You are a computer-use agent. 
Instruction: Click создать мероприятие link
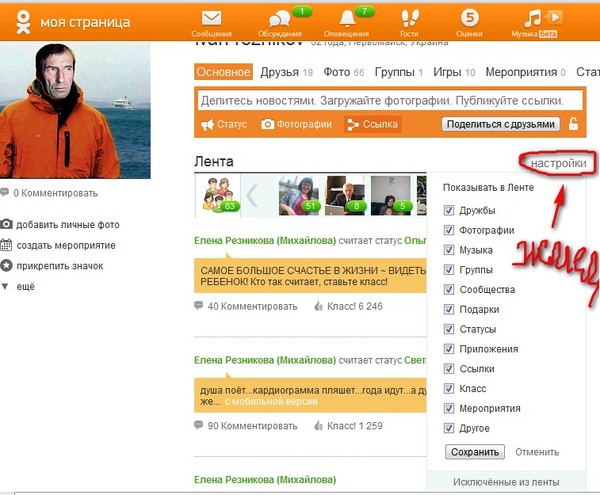click(66, 245)
